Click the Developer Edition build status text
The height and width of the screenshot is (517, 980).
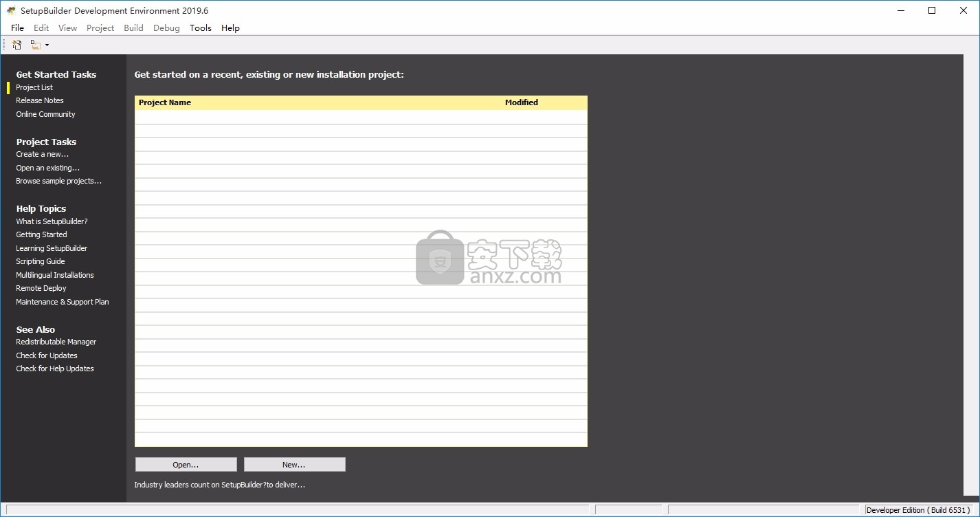(918, 510)
